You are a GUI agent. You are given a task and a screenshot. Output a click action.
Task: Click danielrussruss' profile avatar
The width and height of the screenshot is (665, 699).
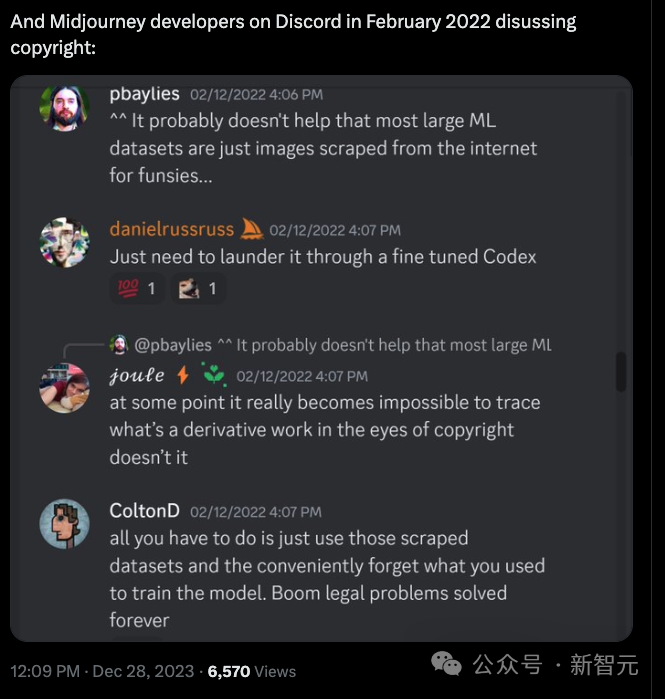click(x=64, y=243)
